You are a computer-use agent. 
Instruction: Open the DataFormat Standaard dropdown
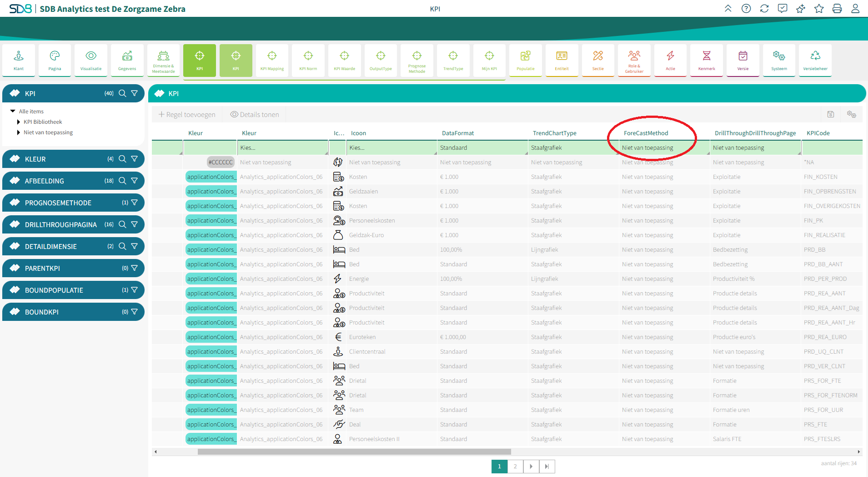coord(482,148)
